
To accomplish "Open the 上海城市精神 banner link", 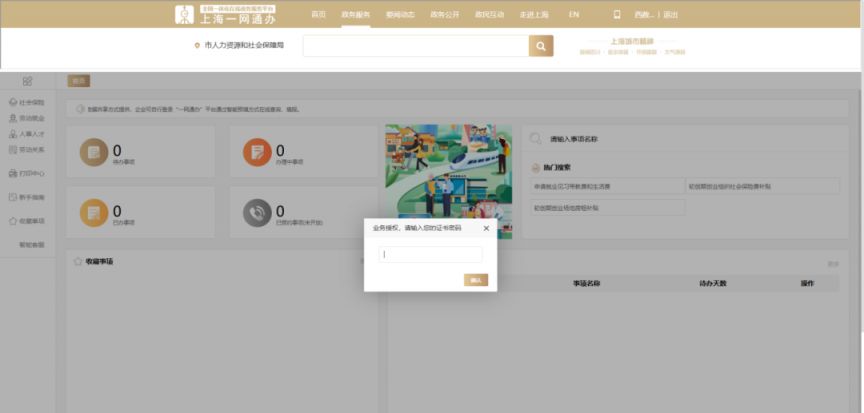I will click(x=632, y=41).
